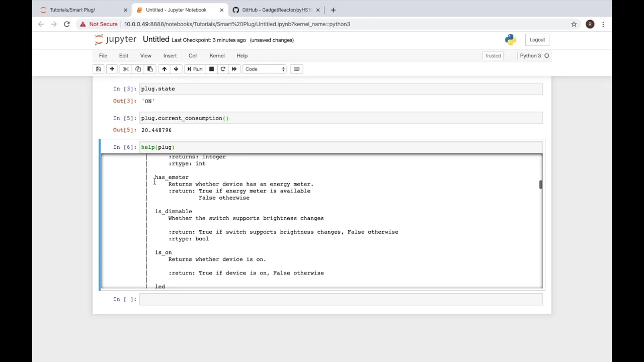Click the Python logo icon
Screen dimensions: 644x362
click(x=510, y=40)
